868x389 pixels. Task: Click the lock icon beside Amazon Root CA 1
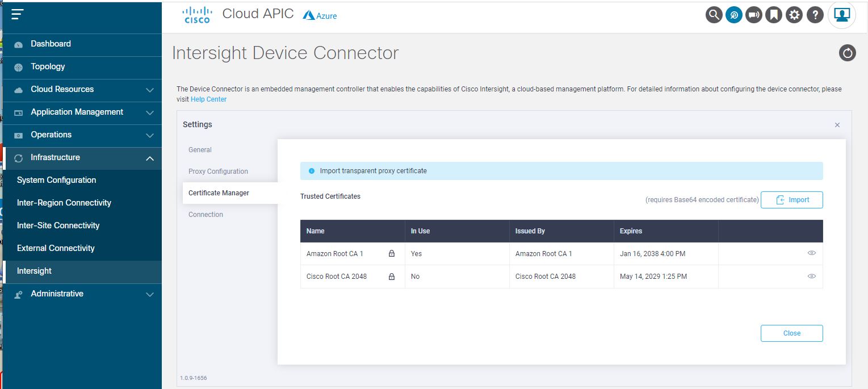point(392,254)
